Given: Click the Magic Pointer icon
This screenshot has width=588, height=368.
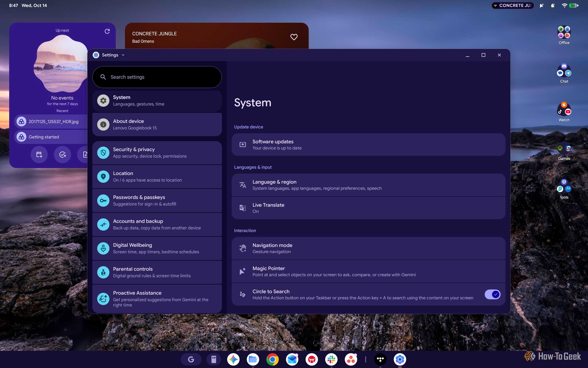Looking at the screenshot, I should 243,271.
